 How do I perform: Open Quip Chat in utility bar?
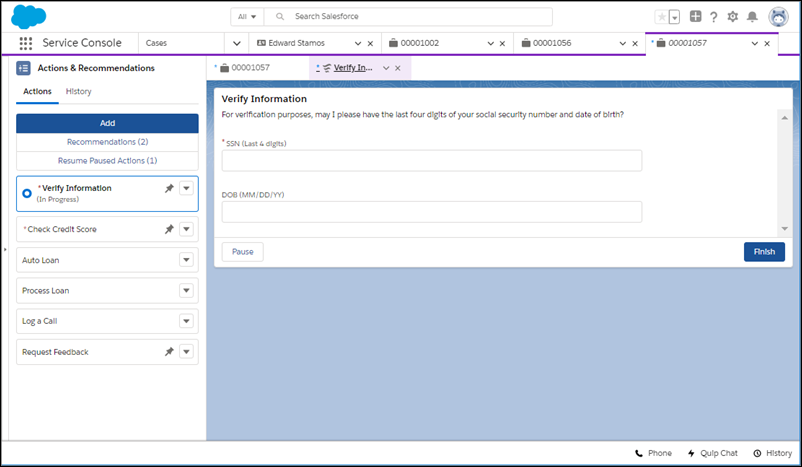(x=713, y=453)
